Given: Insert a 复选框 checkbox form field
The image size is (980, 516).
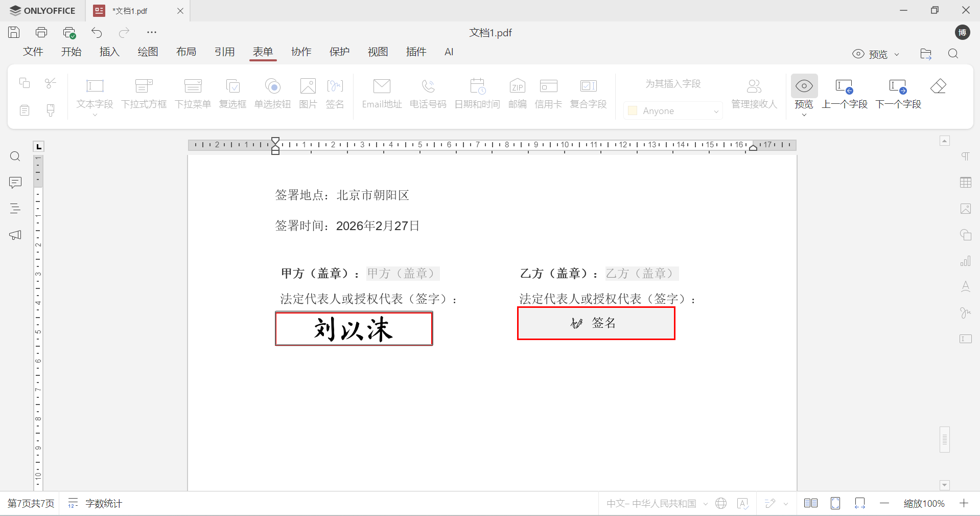Looking at the screenshot, I should pos(232,95).
